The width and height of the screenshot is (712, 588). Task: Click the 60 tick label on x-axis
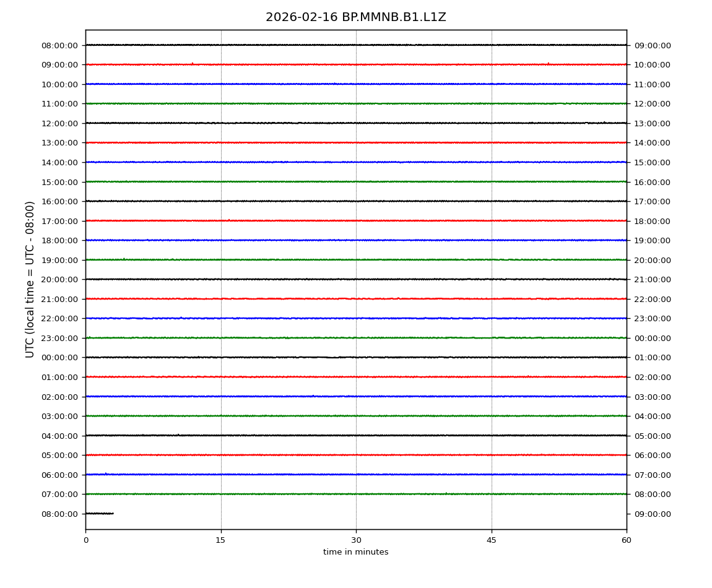pyautogui.click(x=627, y=540)
